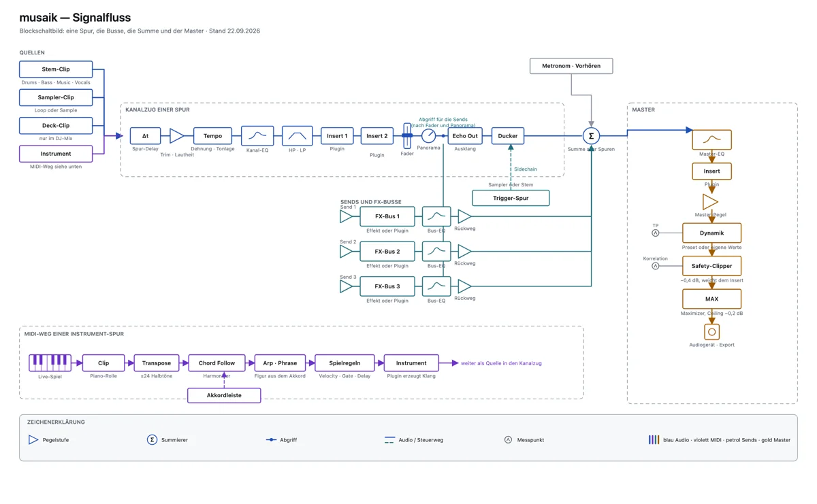Image resolution: width=817 pixels, height=504 pixels.
Task: Select the Rückweg triangle of FX-Bus 3
Action: click(464, 286)
